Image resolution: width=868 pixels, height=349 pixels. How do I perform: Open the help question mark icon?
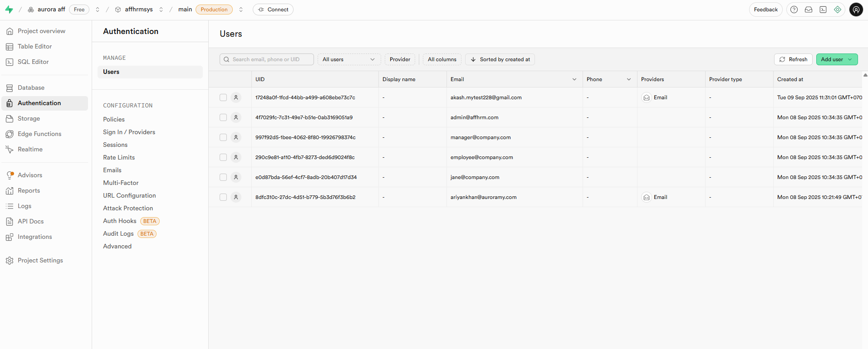(x=794, y=10)
